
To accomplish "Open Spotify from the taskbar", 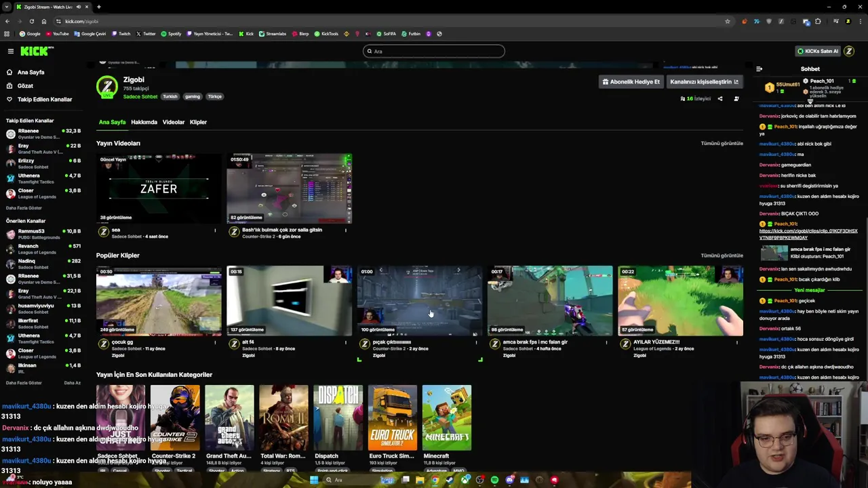I will [494, 480].
